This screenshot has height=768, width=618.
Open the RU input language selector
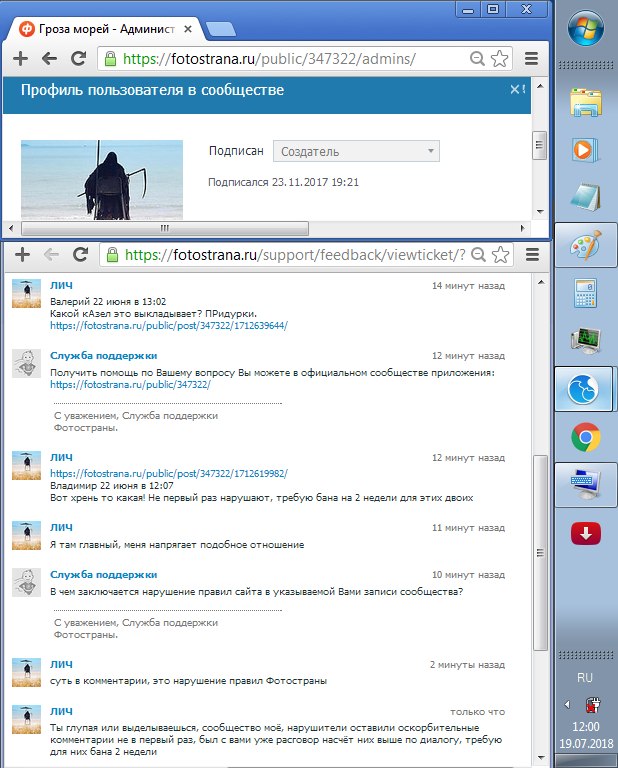(585, 677)
